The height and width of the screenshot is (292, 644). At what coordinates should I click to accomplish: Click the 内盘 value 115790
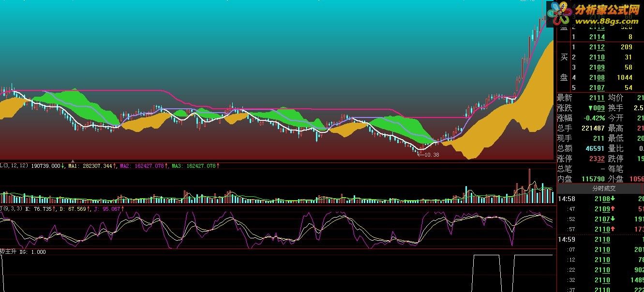pyautogui.click(x=593, y=179)
